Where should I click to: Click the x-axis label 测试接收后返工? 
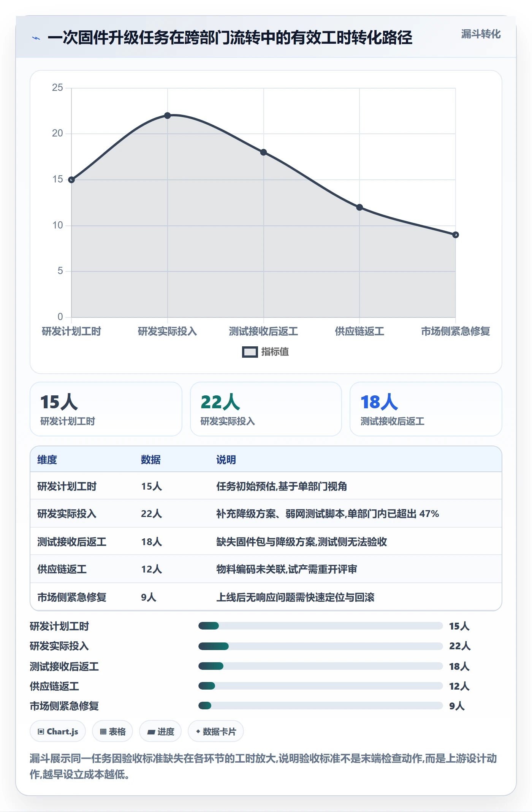[263, 331]
